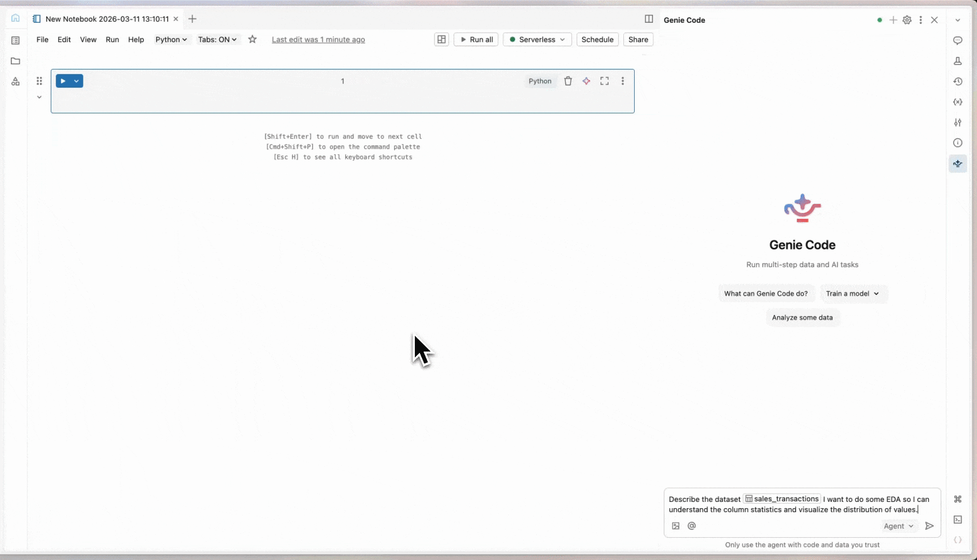Delete the notebook cell with trash icon

[568, 81]
